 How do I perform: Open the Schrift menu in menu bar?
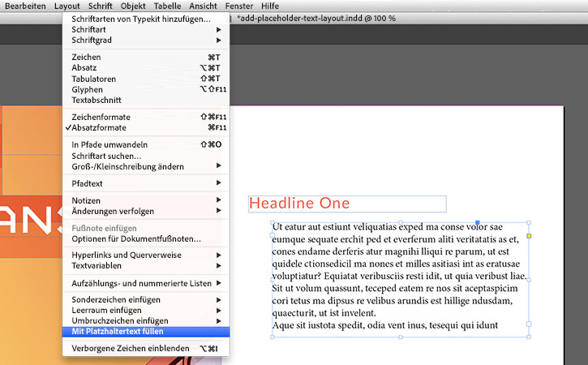(100, 6)
